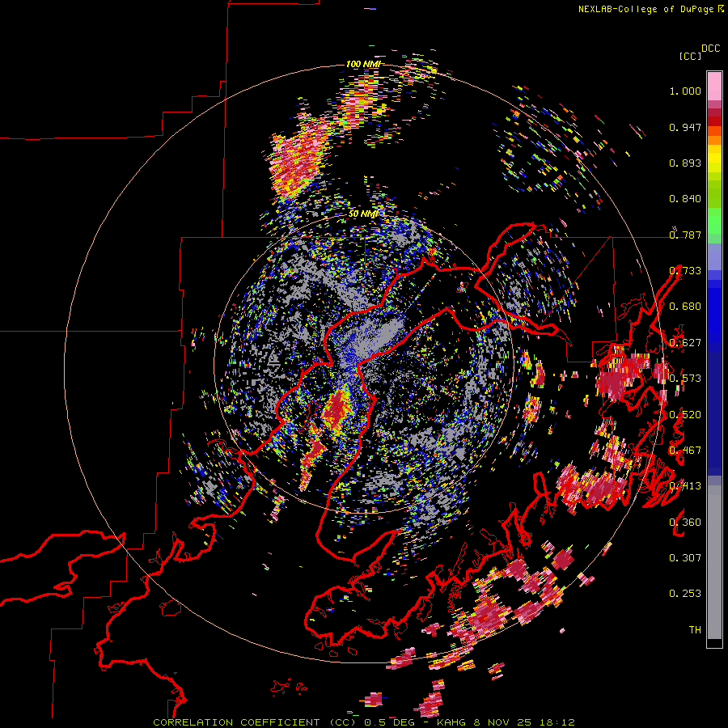Click the NEXLAB-College of DuPage label
Viewport: 728px width, 728px height.
point(645,9)
